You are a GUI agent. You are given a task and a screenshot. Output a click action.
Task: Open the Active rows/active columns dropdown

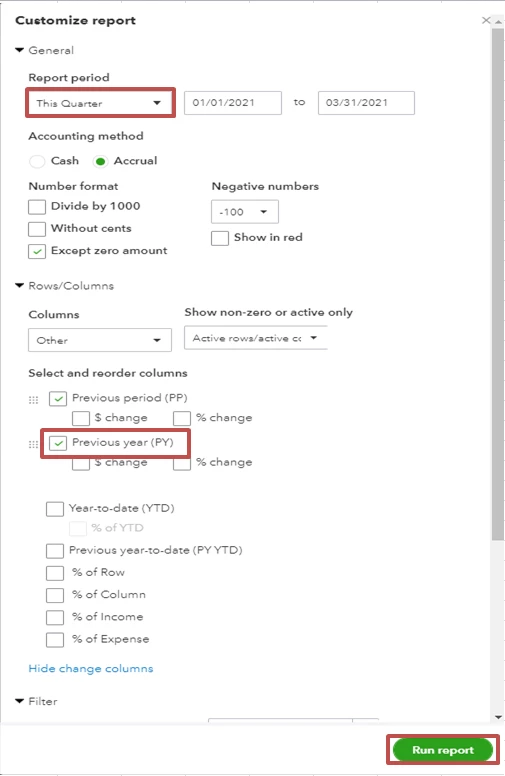255,338
